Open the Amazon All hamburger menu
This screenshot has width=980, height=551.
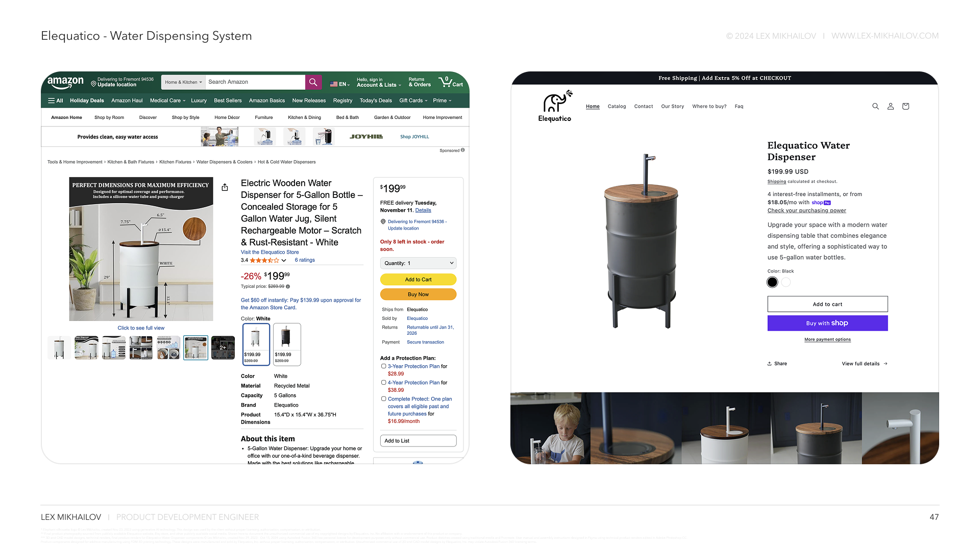point(55,101)
